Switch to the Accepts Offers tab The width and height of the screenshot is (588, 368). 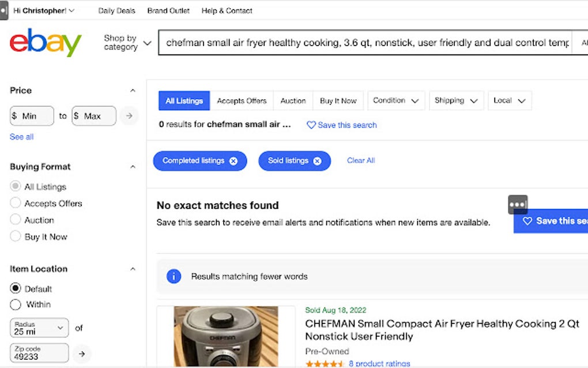242,100
